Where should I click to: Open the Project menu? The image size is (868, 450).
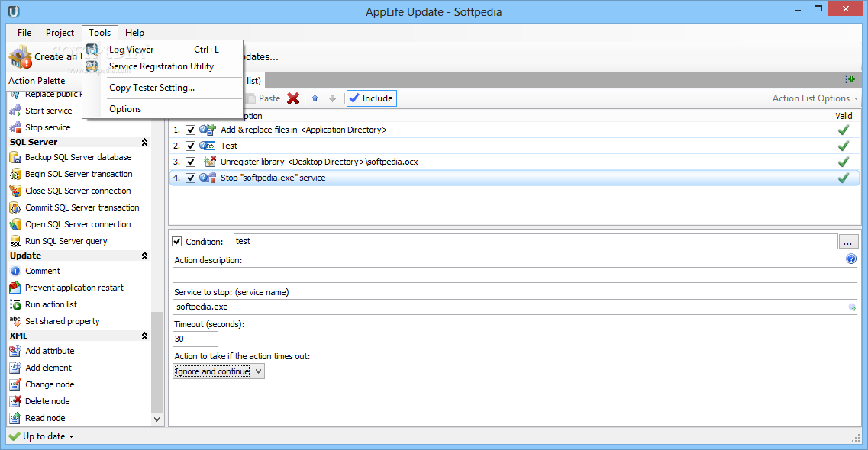pos(60,33)
